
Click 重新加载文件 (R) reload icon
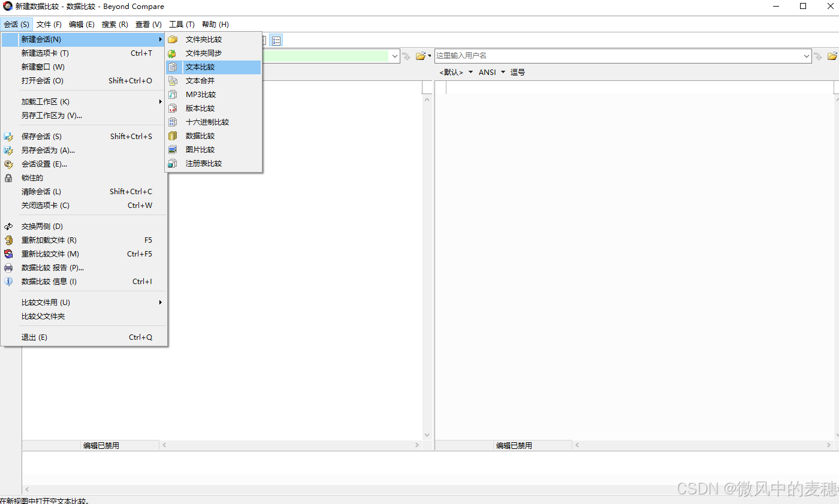tap(8, 240)
